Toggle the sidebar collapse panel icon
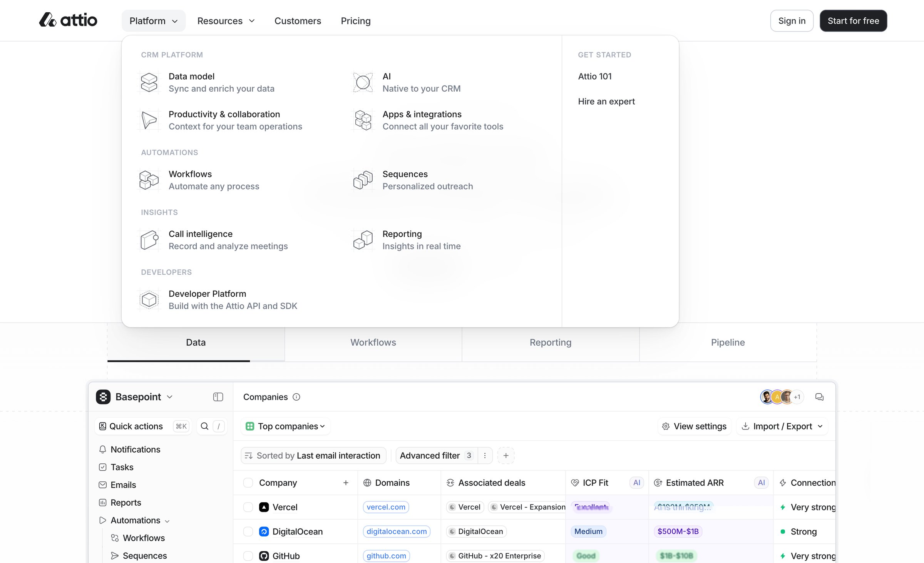924x563 pixels. point(218,397)
